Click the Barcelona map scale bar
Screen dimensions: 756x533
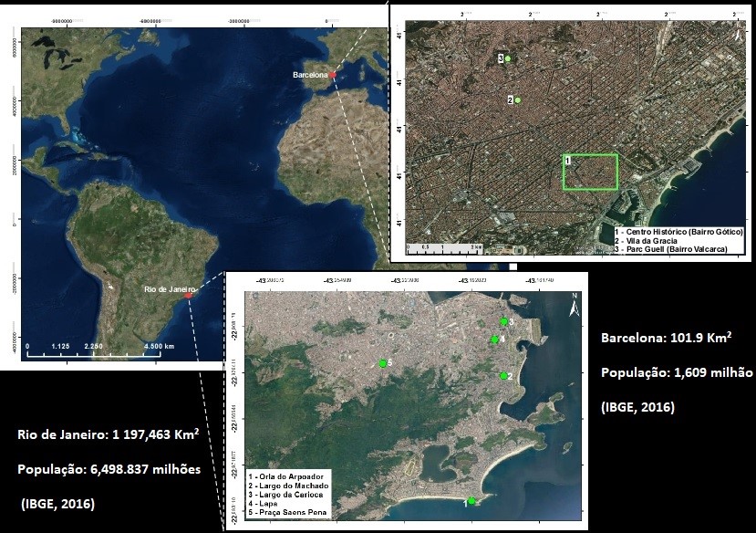(x=441, y=247)
